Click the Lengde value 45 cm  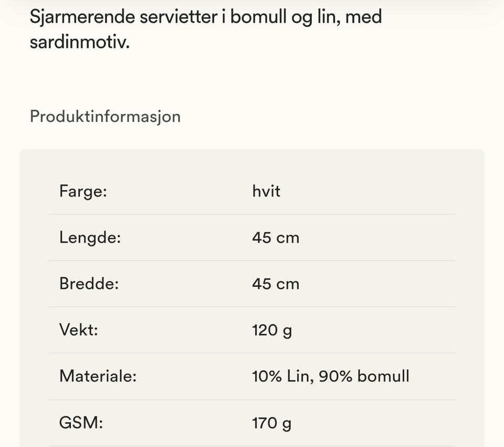[x=276, y=238]
